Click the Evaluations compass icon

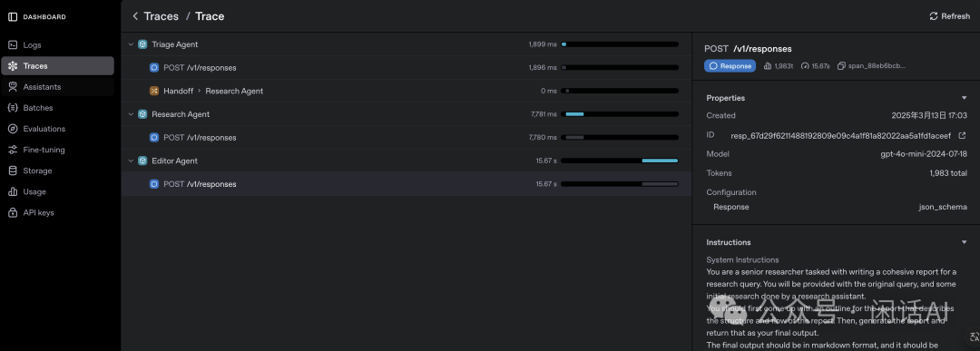13,129
